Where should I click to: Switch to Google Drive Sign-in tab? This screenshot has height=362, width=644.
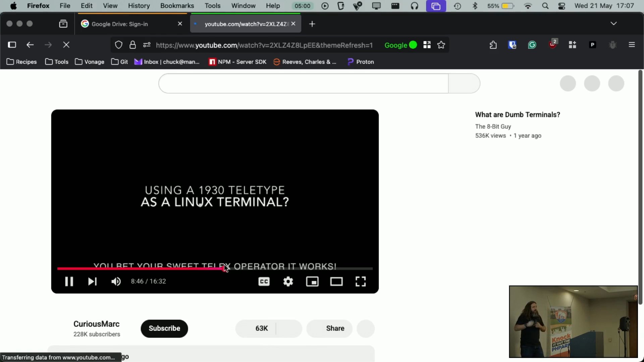pyautogui.click(x=120, y=24)
